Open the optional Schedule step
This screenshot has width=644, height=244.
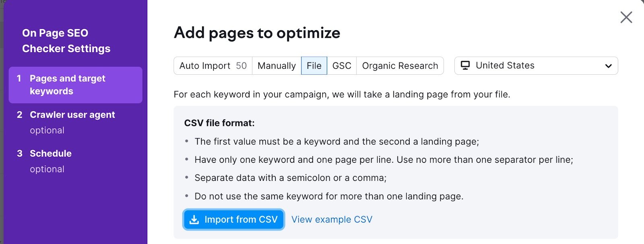pyautogui.click(x=50, y=153)
